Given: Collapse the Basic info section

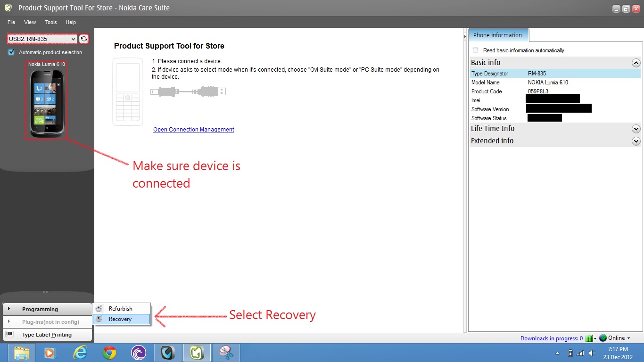Looking at the screenshot, I should pyautogui.click(x=636, y=63).
